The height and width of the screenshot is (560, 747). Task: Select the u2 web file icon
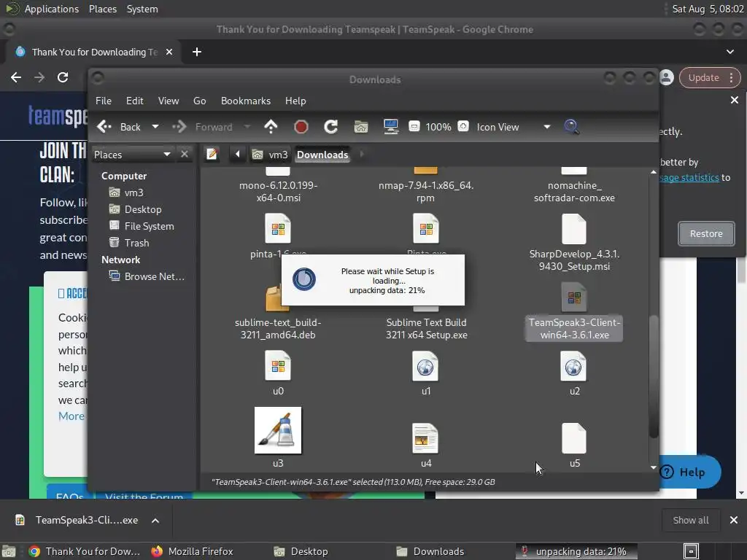(573, 366)
